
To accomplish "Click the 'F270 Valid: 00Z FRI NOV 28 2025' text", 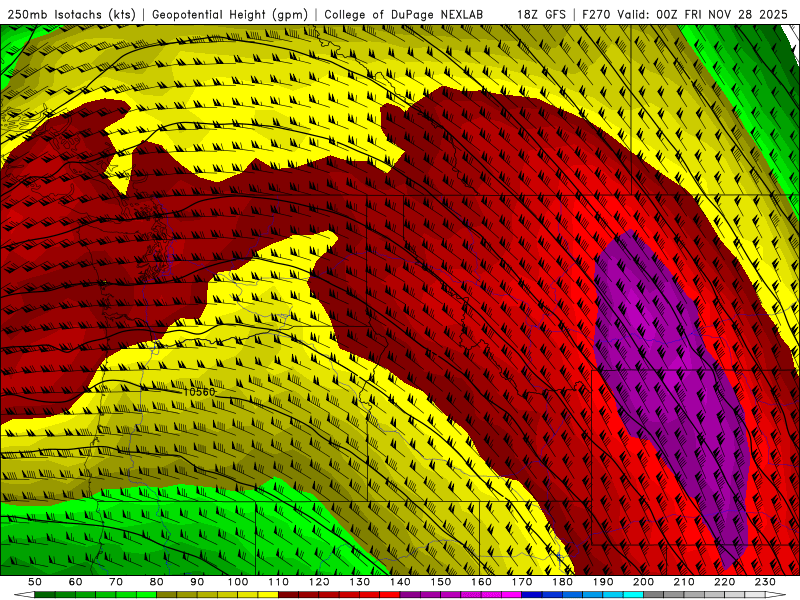I will coord(685,14).
